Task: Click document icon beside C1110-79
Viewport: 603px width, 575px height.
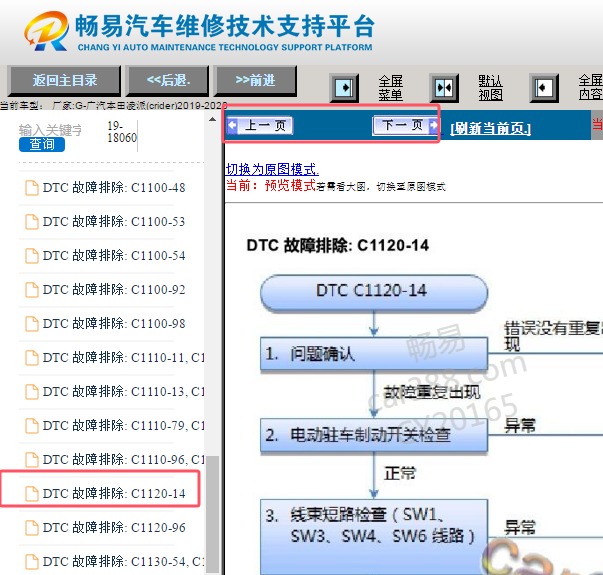Action: pyautogui.click(x=32, y=425)
